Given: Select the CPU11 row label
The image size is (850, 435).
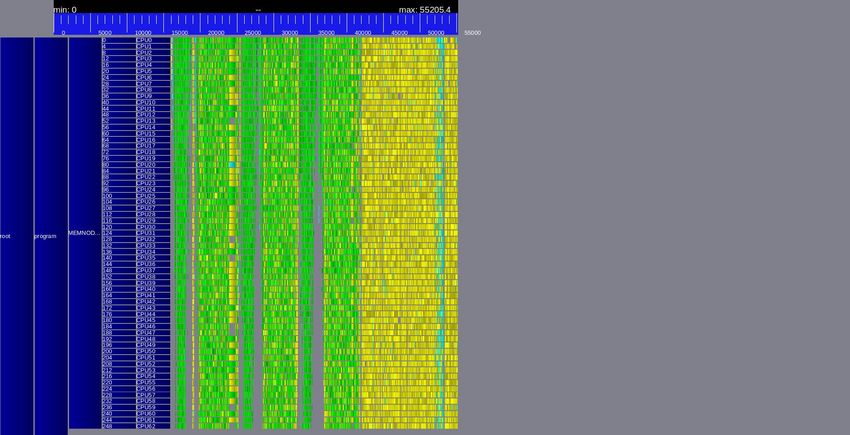Looking at the screenshot, I should tap(153, 108).
